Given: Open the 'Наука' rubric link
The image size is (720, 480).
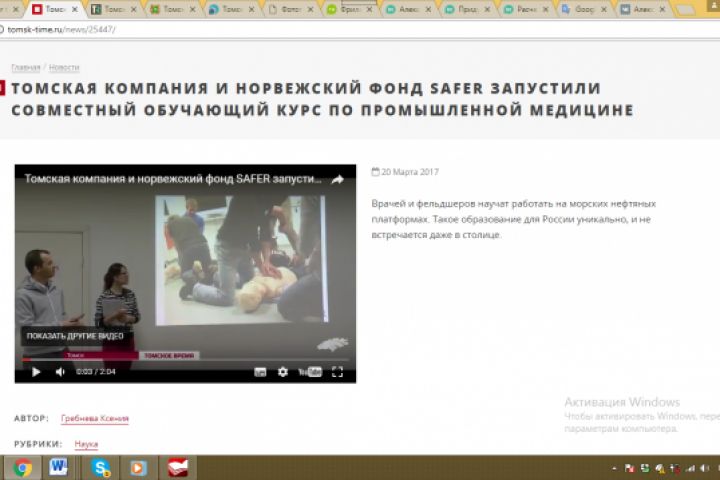Looking at the screenshot, I should (x=86, y=444).
